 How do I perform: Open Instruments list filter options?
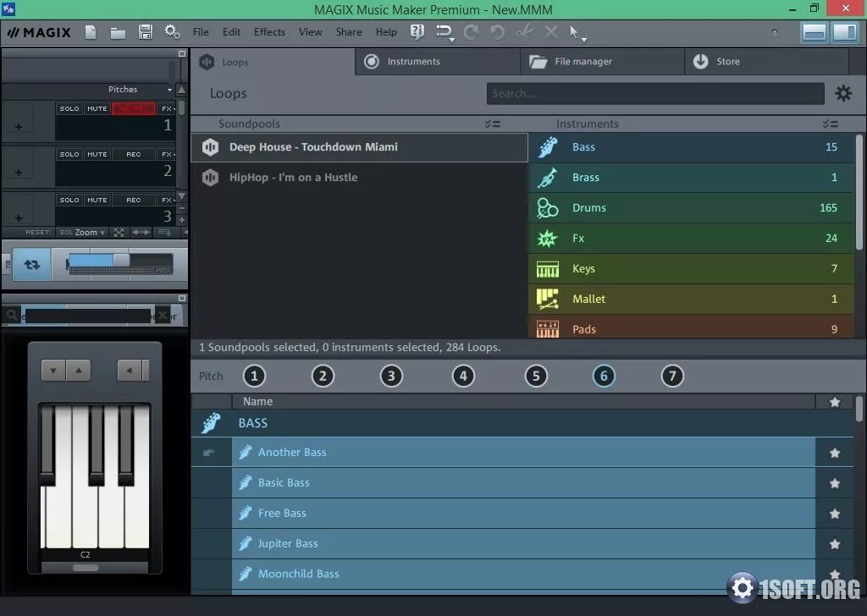(x=830, y=124)
